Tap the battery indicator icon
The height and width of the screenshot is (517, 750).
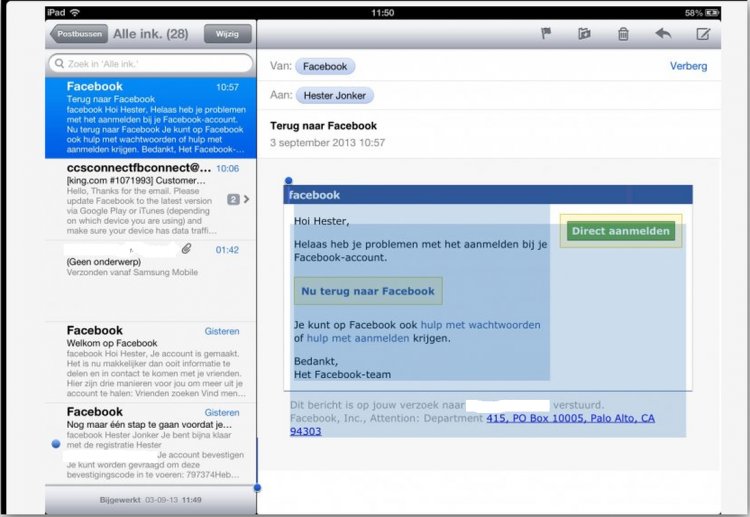coord(712,13)
